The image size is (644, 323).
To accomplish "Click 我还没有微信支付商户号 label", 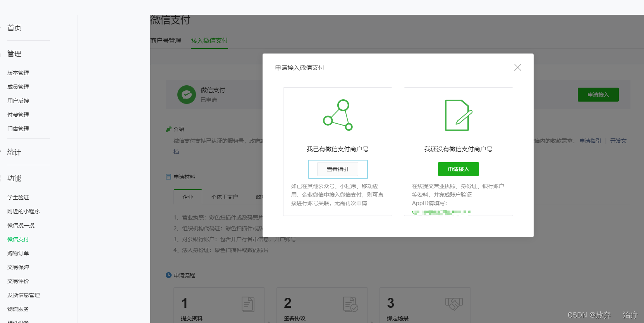I will pyautogui.click(x=459, y=149).
